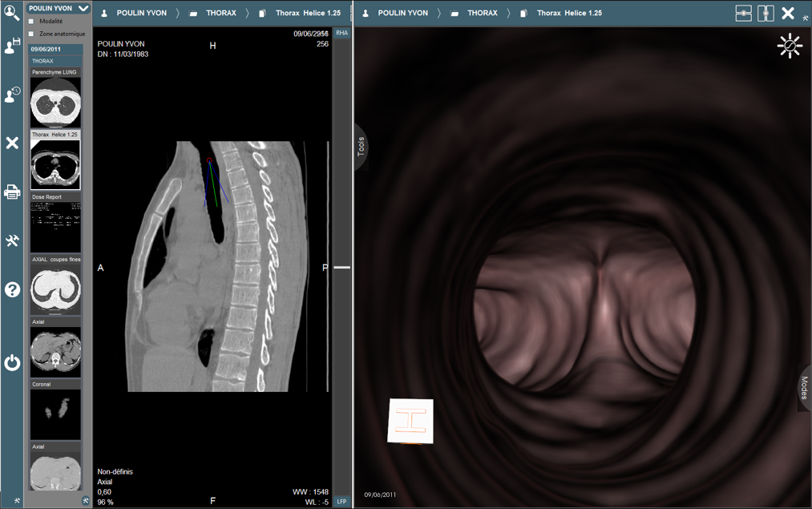Click the power icon in left sidebar

[12, 362]
